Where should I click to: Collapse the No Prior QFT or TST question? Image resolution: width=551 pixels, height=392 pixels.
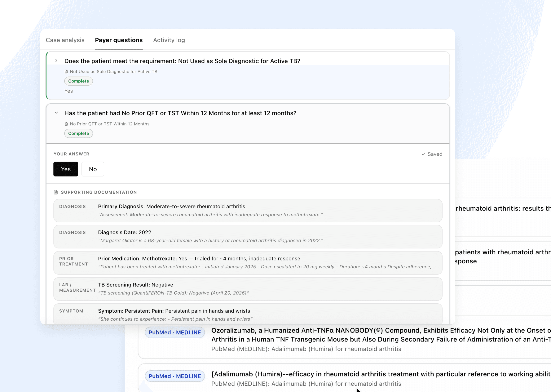(56, 113)
